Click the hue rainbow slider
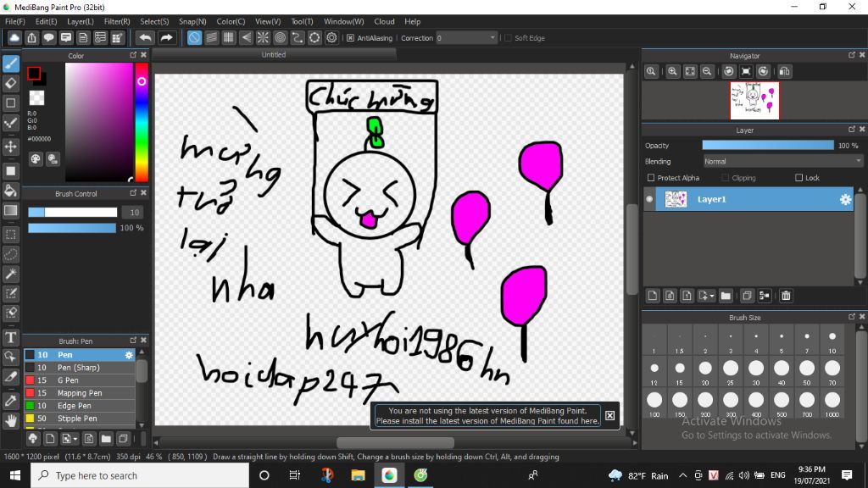This screenshot has width=868, height=488. [142, 122]
